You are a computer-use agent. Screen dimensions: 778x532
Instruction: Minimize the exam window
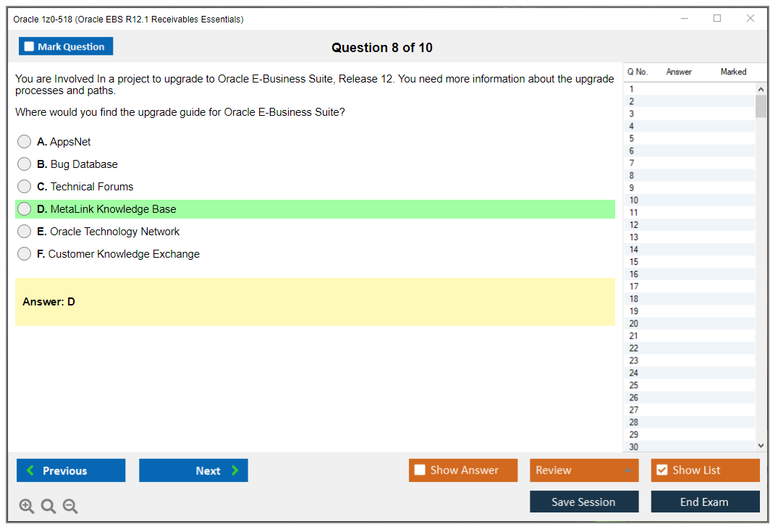684,19
